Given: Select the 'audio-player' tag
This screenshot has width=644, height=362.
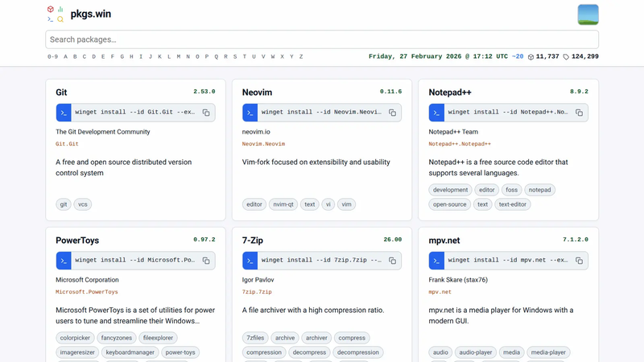Looking at the screenshot, I should tap(475, 352).
